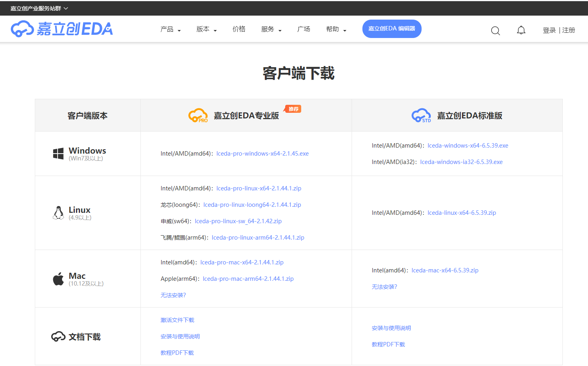Download lceda-pro-linux-arm64-2.1.44.1.zip
This screenshot has height=366, width=588.
point(258,238)
